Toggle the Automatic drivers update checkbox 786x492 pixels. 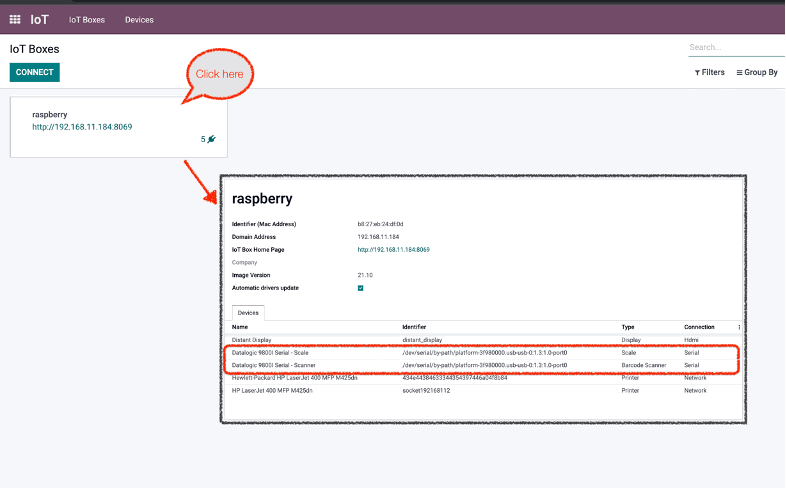(361, 288)
